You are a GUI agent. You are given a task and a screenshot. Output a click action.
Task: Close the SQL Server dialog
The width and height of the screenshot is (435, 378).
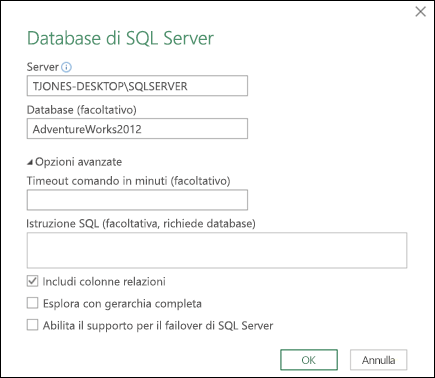coord(420,12)
